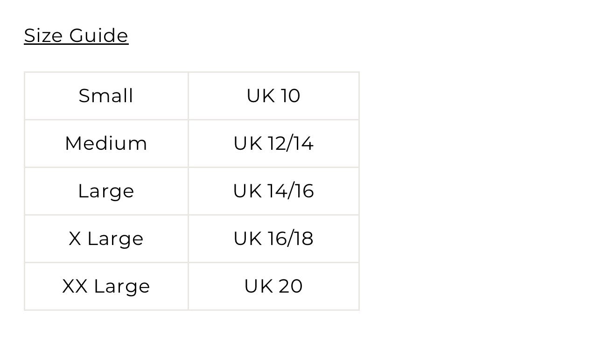Click the UK 12/14 cell

tap(273, 143)
